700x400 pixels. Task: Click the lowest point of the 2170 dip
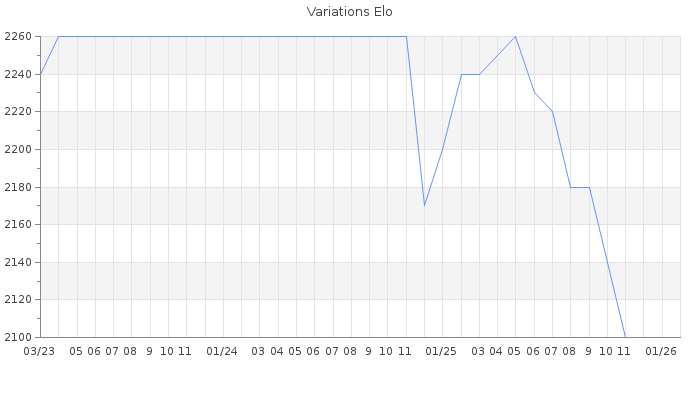point(424,205)
